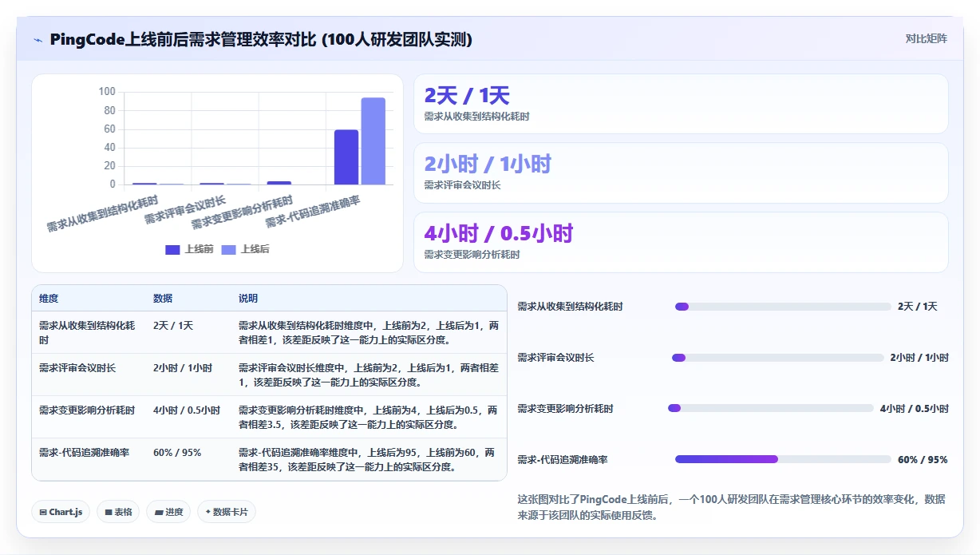Viewport: 980px width, 555px height.
Task: Click progress bar for 需求-代码追溯准确率
Action: 783,459
